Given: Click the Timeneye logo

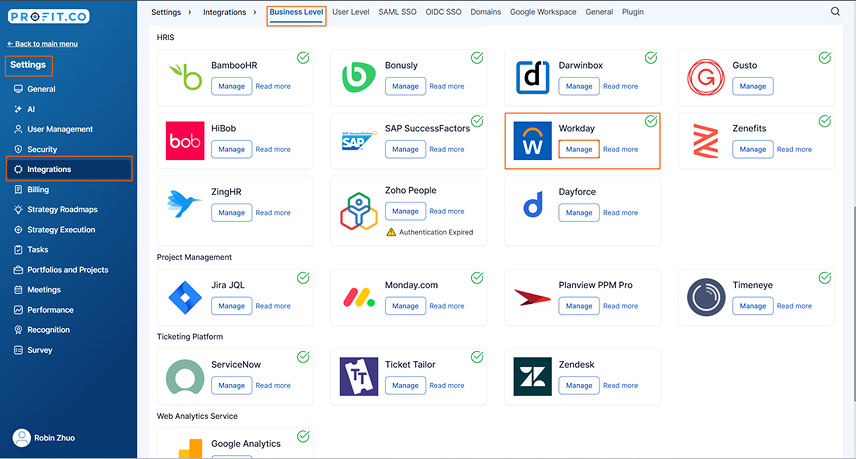Looking at the screenshot, I should point(706,297).
